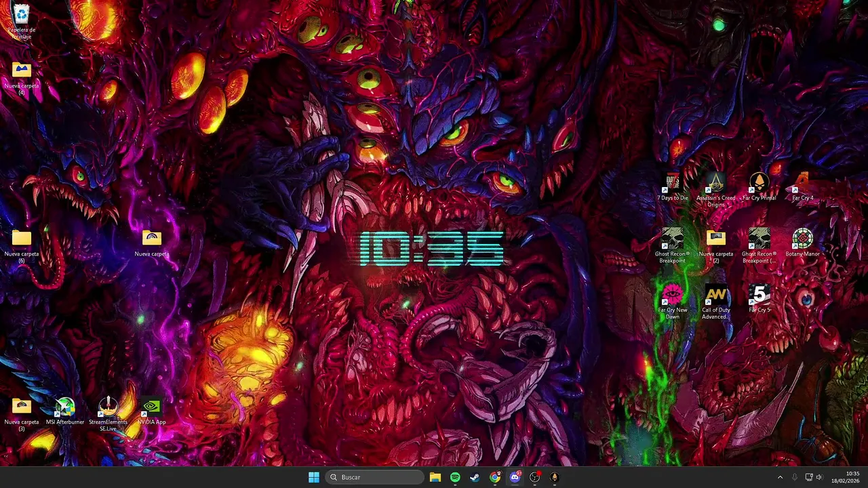Select the Ghost Recon Breakpoint (... shortcut
The height and width of the screenshot is (488, 868).
pos(759,246)
